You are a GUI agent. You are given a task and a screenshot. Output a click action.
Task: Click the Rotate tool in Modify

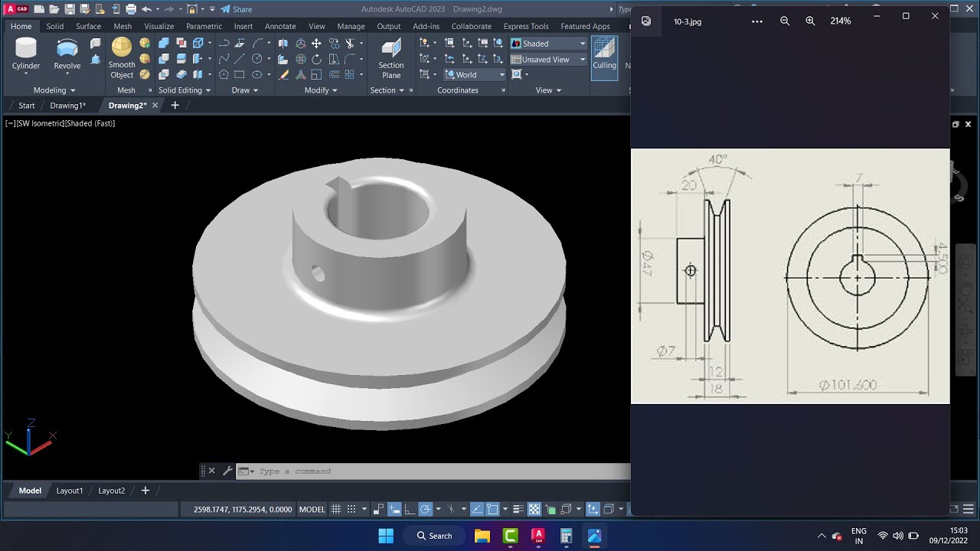pos(316,59)
